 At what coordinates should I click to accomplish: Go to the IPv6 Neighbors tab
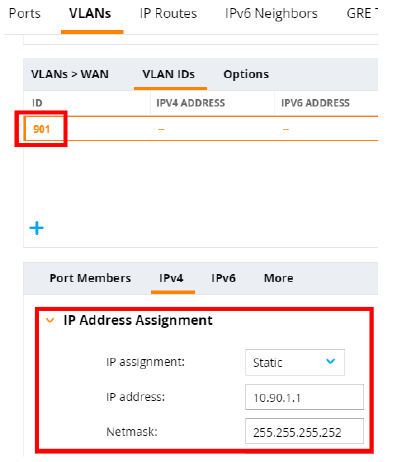point(271,14)
